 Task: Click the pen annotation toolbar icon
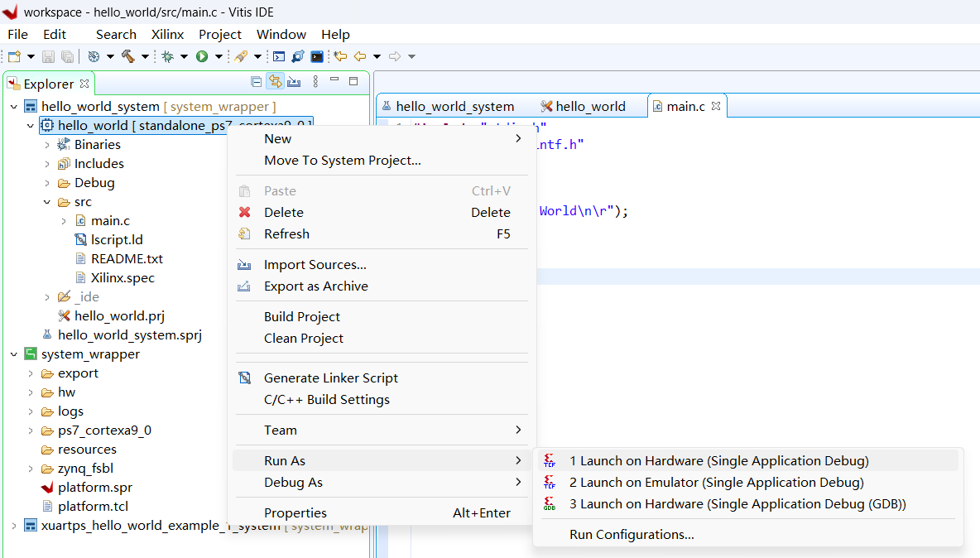coord(241,57)
